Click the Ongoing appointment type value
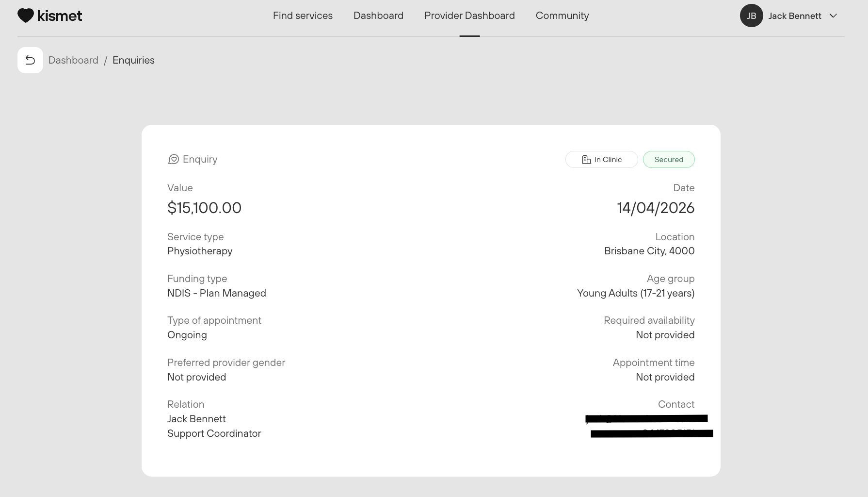The width and height of the screenshot is (868, 497). click(x=187, y=335)
